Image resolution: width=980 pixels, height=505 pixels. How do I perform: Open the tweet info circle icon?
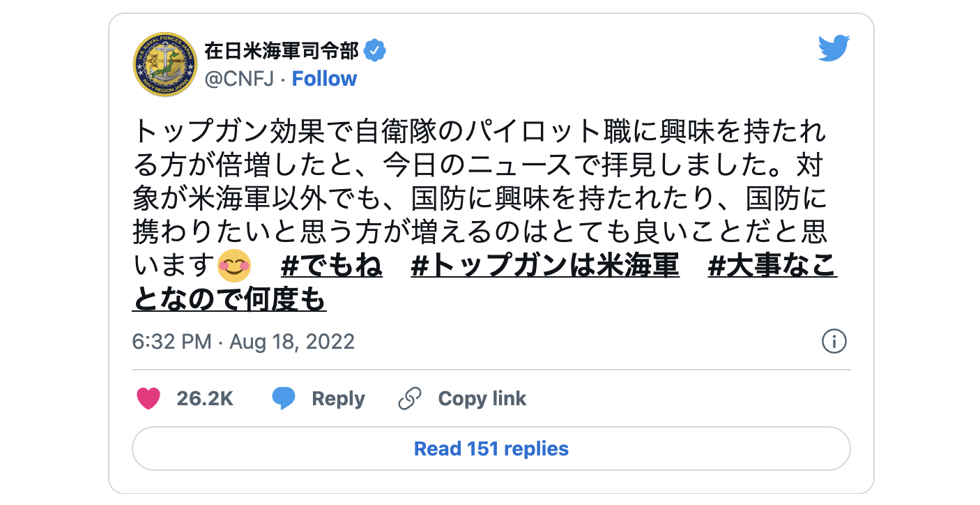pyautogui.click(x=834, y=342)
